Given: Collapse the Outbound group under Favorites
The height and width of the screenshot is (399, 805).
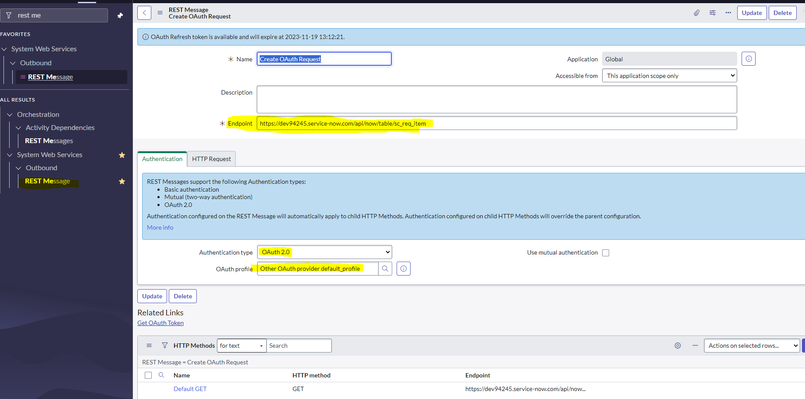Looking at the screenshot, I should [x=13, y=63].
